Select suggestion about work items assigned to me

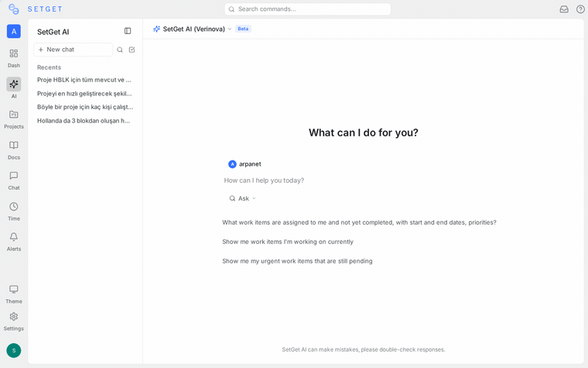pos(359,222)
